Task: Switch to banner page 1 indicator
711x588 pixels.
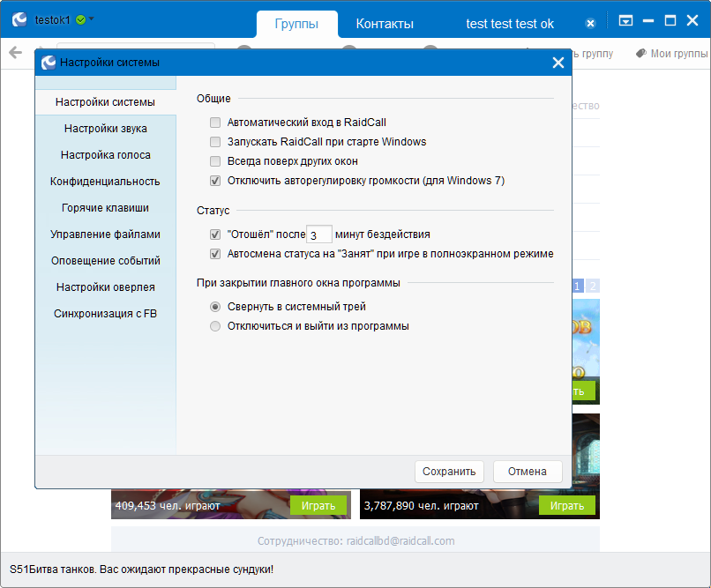Action: [577, 287]
